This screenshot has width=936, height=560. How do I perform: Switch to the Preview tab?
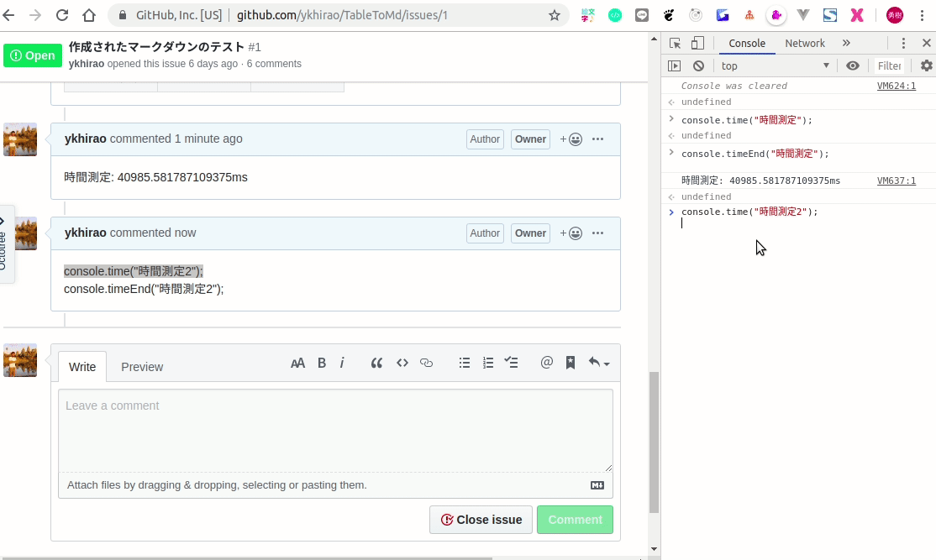coord(141,366)
